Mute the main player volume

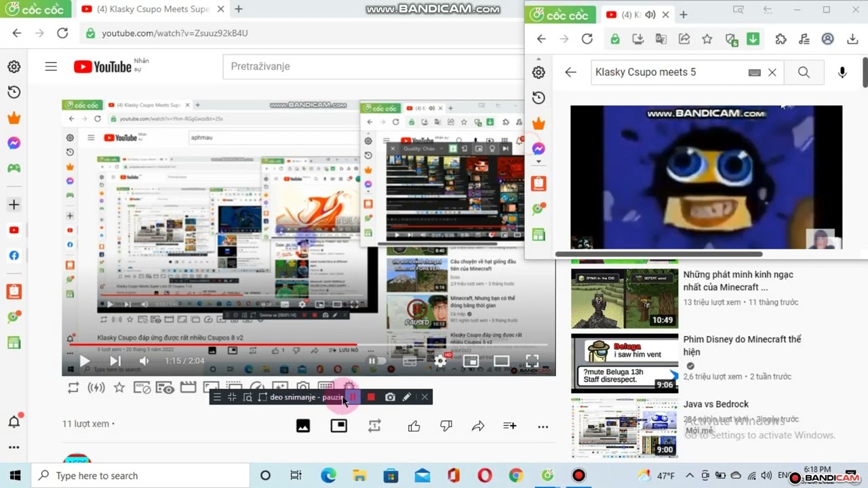[144, 361]
